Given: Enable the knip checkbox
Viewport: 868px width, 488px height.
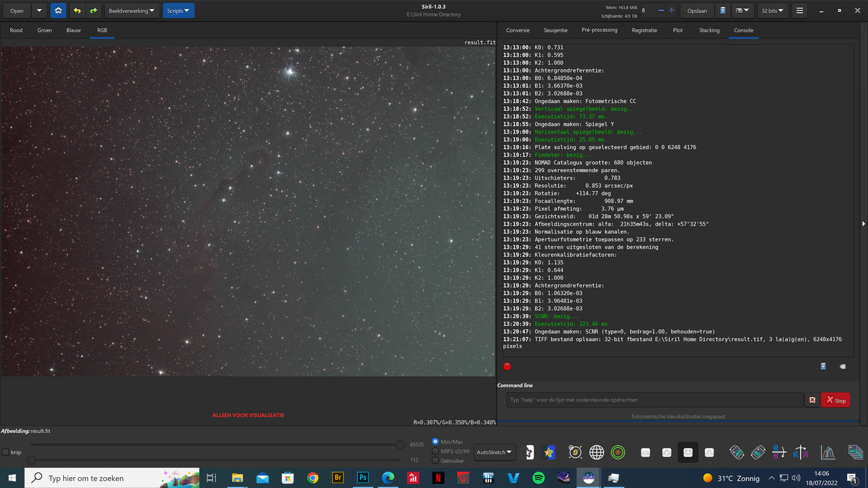Looking at the screenshot, I should (5, 452).
